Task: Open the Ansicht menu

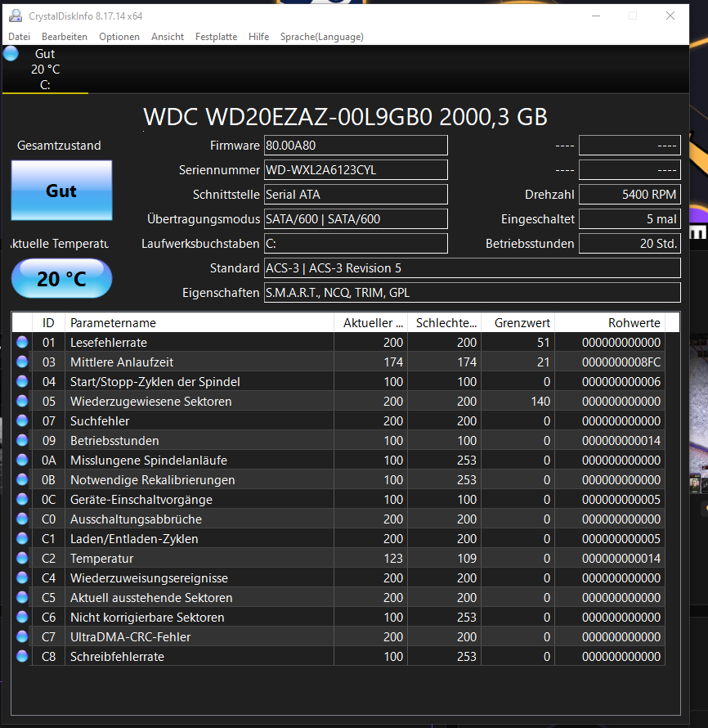Action: click(x=168, y=37)
